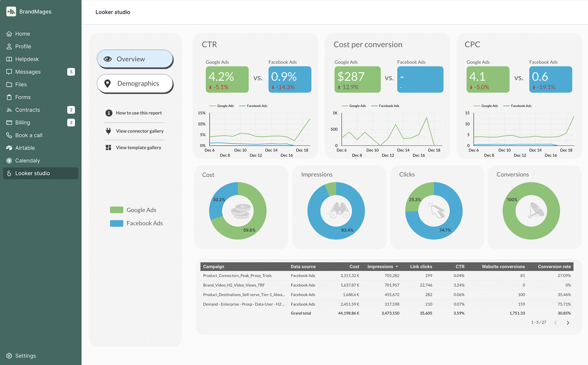Open Messages in the sidebar

tap(40, 72)
